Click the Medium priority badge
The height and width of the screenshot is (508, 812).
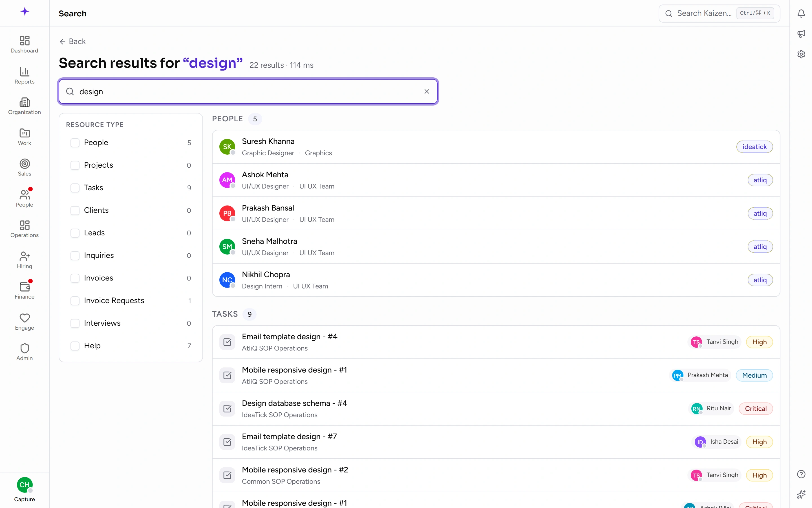pyautogui.click(x=754, y=375)
